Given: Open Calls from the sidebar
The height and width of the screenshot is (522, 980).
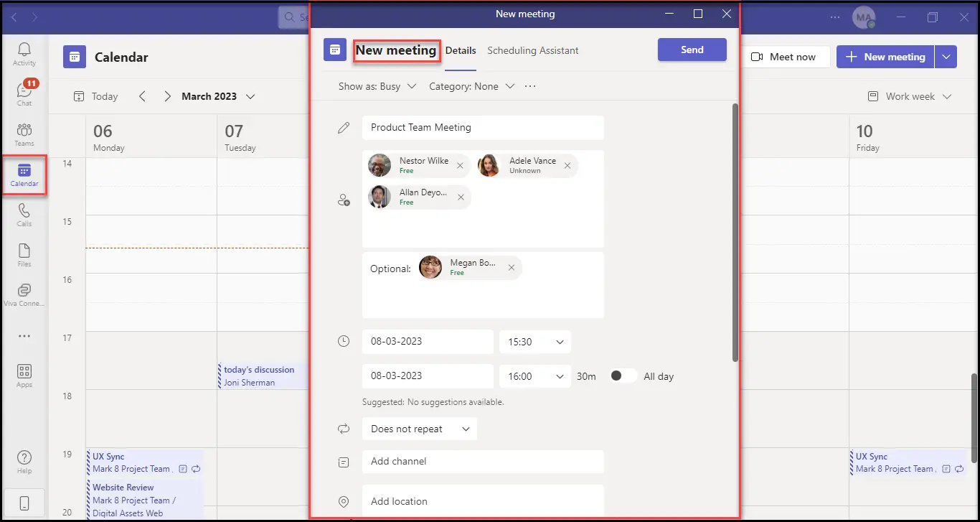Looking at the screenshot, I should coord(24,215).
